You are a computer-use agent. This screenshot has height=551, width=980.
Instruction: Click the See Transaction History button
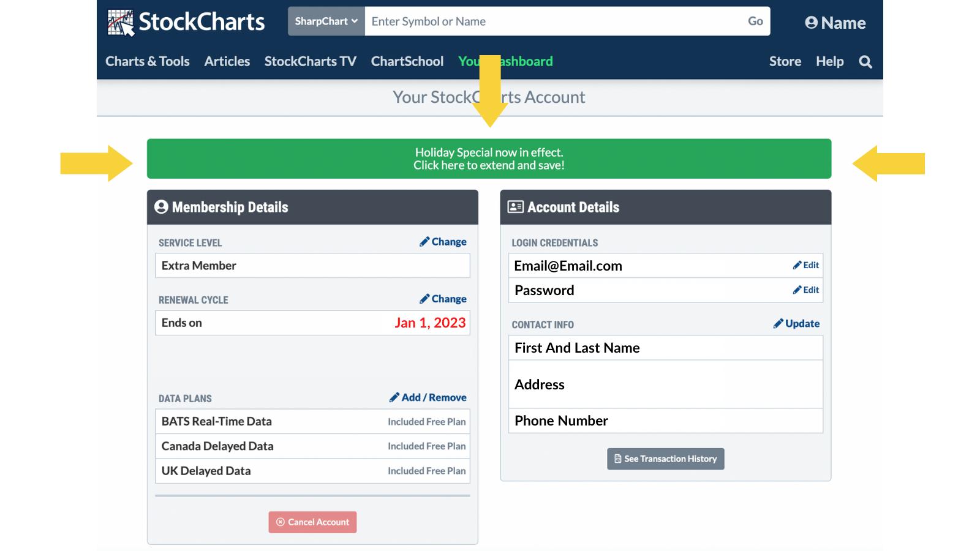[x=665, y=459]
